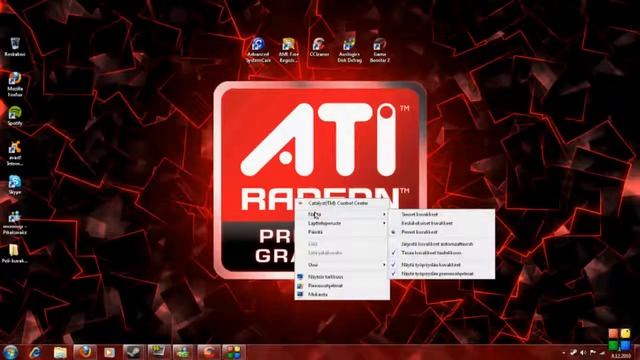640x360 pixels.
Task: Click the power plug tray icon
Action: 573,352
